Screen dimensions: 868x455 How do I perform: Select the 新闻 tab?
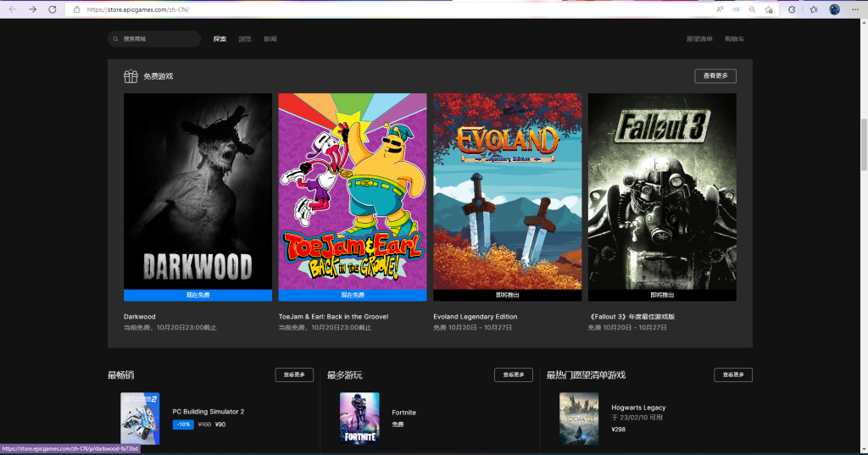tap(270, 39)
